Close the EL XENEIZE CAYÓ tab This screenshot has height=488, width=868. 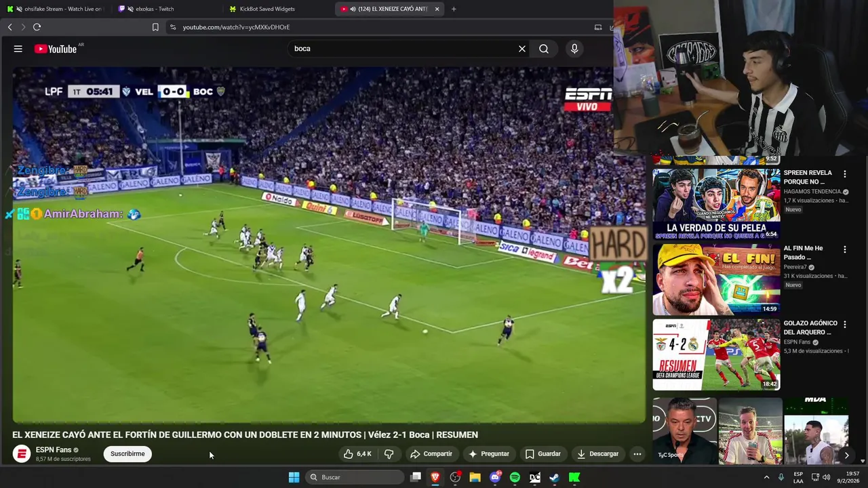click(x=437, y=9)
